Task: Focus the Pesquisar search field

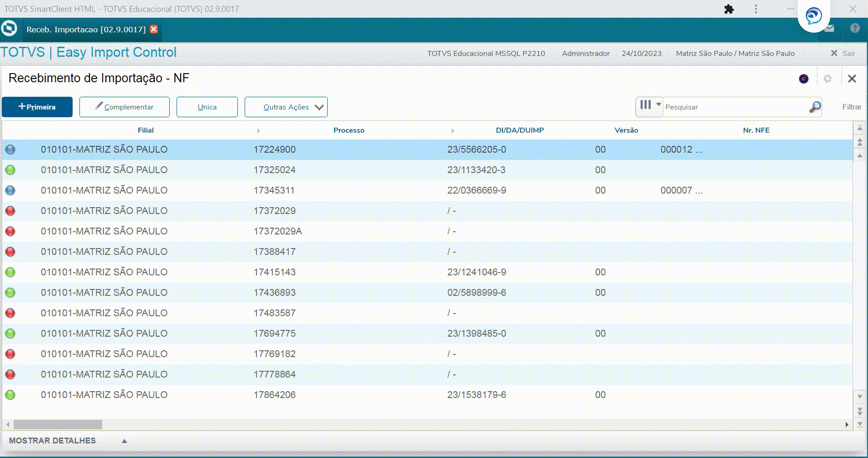Action: coord(735,107)
